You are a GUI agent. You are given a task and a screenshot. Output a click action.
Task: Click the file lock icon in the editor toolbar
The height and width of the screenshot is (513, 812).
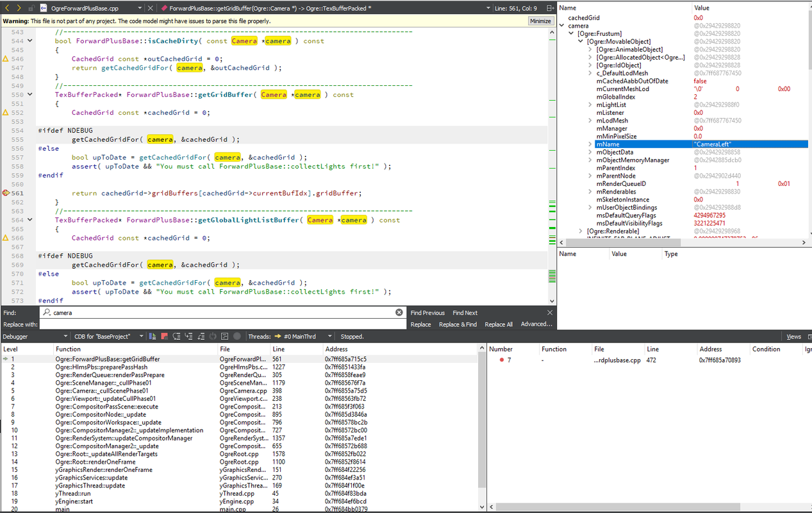[x=31, y=8]
